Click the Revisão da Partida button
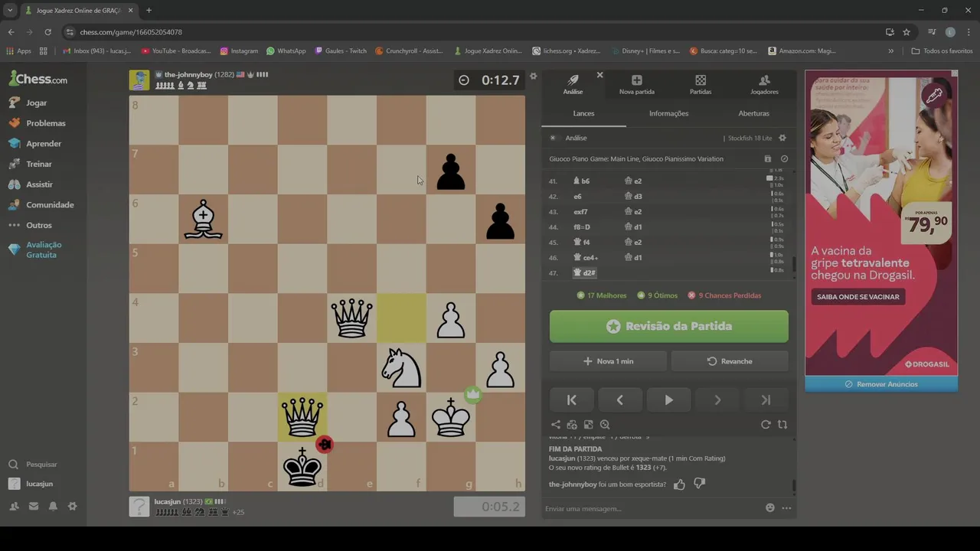980x551 pixels. tap(668, 326)
